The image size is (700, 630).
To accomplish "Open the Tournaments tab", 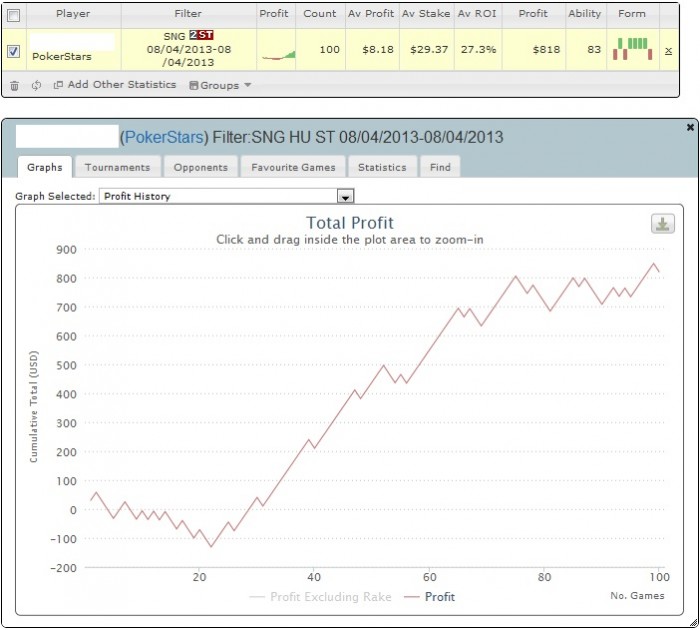I will click(118, 167).
